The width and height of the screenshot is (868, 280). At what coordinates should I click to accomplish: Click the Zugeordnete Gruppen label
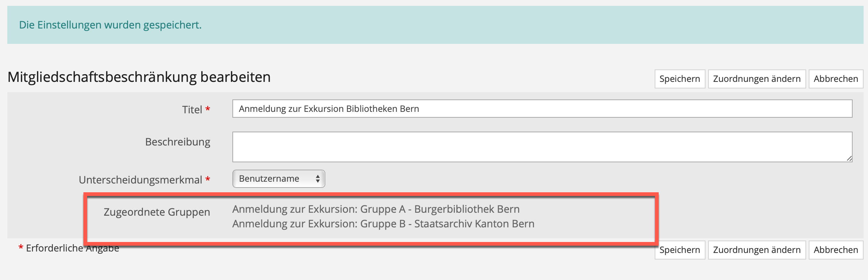(x=157, y=212)
